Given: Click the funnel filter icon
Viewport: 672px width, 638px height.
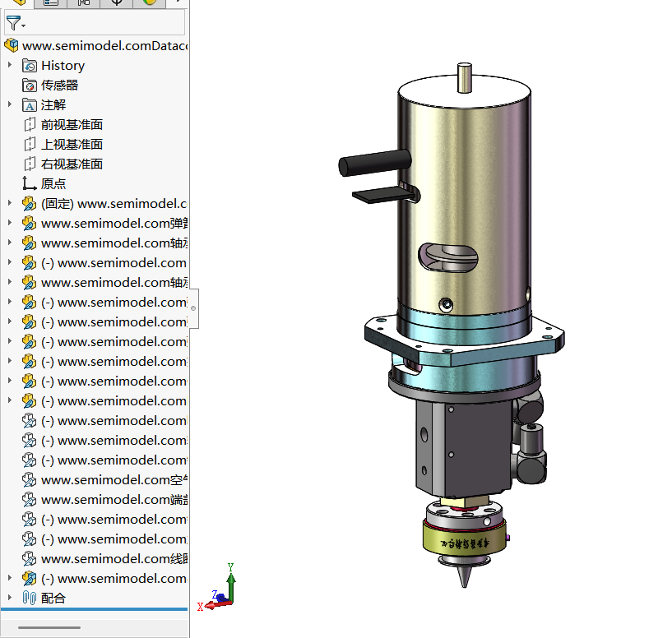Looking at the screenshot, I should pos(13,23).
